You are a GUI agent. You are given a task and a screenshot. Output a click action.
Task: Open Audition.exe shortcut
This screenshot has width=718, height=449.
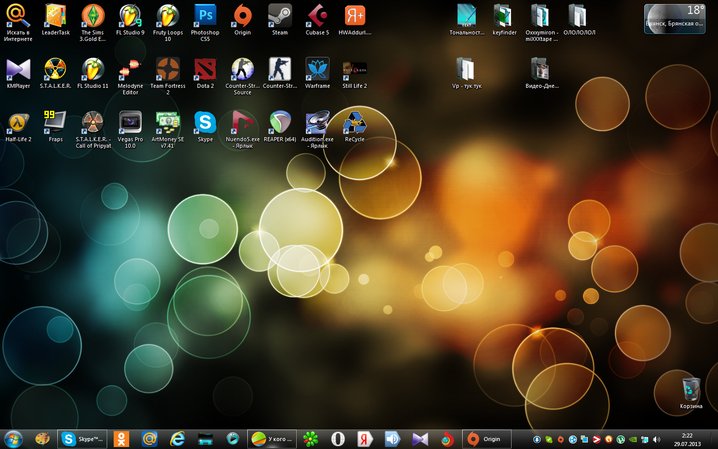click(317, 130)
